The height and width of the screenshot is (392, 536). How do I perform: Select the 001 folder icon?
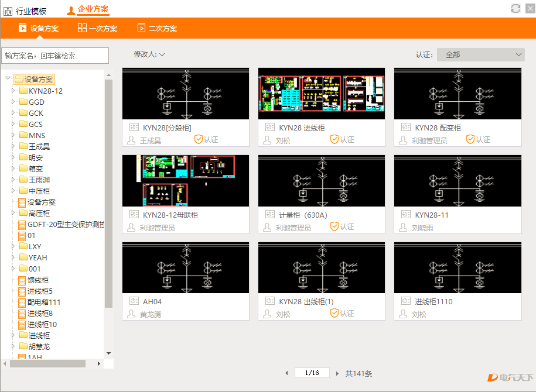click(x=23, y=269)
